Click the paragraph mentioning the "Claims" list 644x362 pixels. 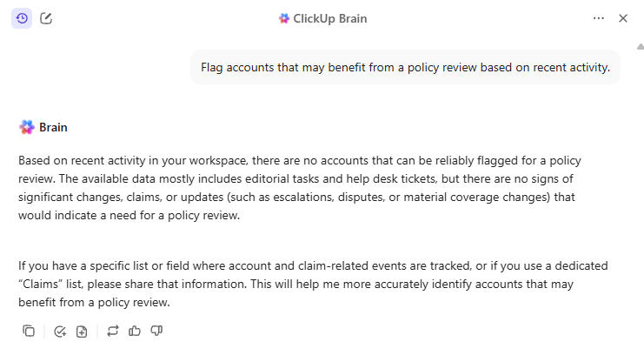click(x=312, y=284)
